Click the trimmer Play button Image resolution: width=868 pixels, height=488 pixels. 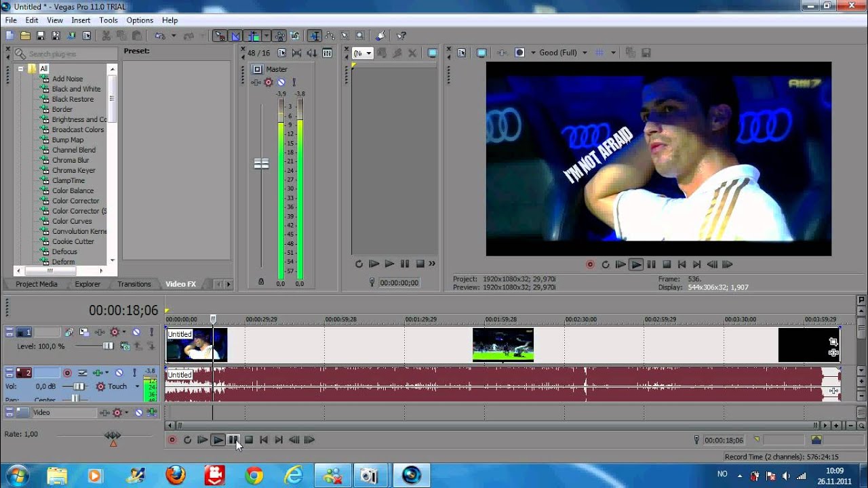click(x=389, y=264)
